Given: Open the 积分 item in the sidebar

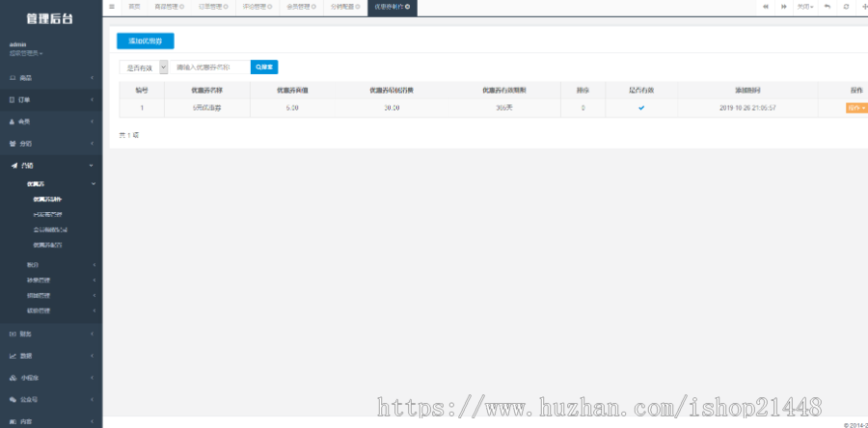Looking at the screenshot, I should point(33,265).
